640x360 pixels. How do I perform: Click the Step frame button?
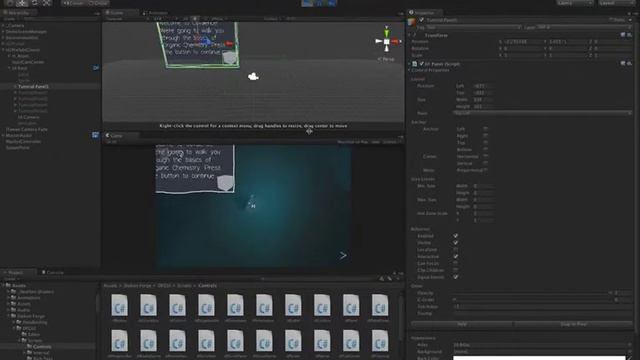click(331, 3)
